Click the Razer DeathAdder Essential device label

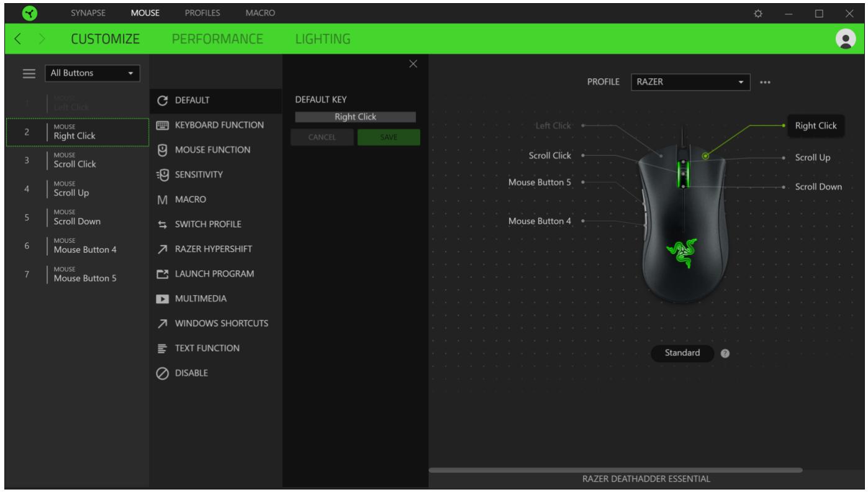coord(646,479)
